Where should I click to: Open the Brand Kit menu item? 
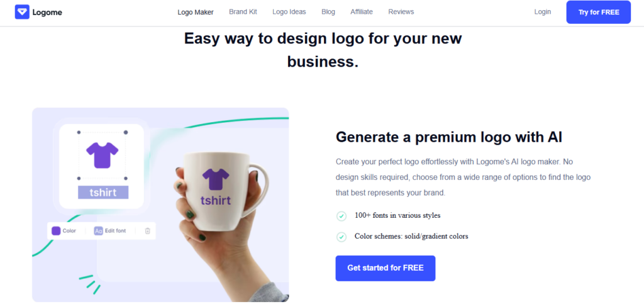(x=243, y=12)
